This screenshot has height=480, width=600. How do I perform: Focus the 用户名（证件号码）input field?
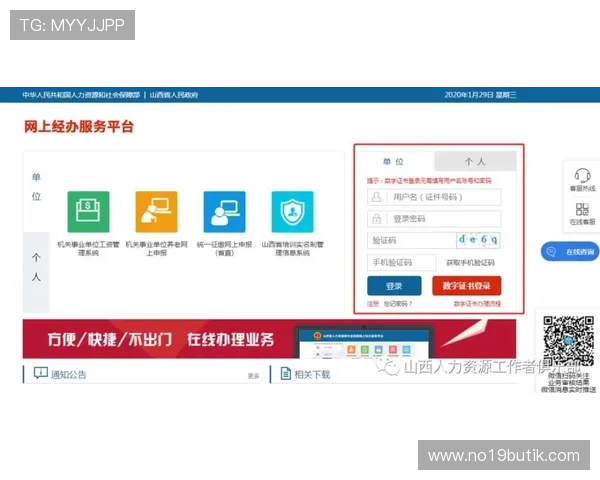click(434, 197)
